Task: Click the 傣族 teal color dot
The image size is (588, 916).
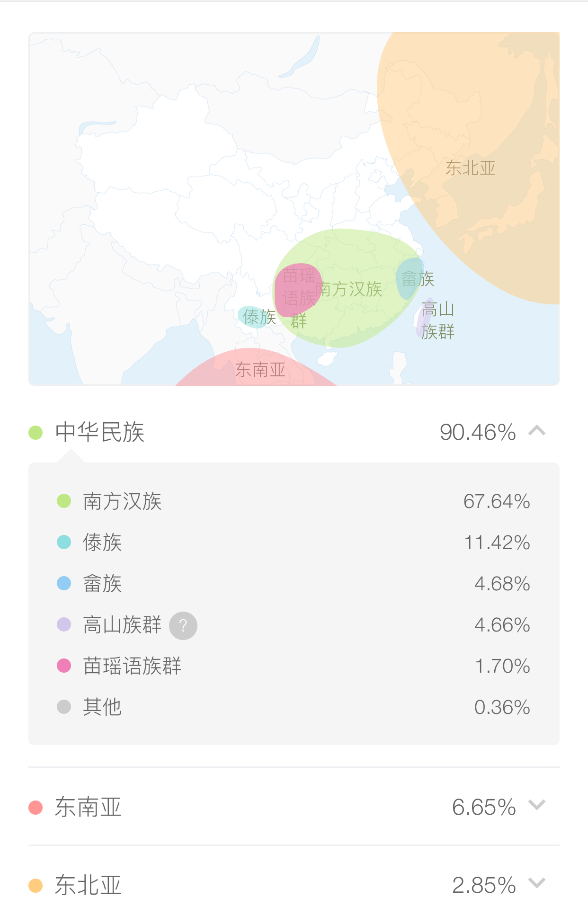Action: click(64, 542)
